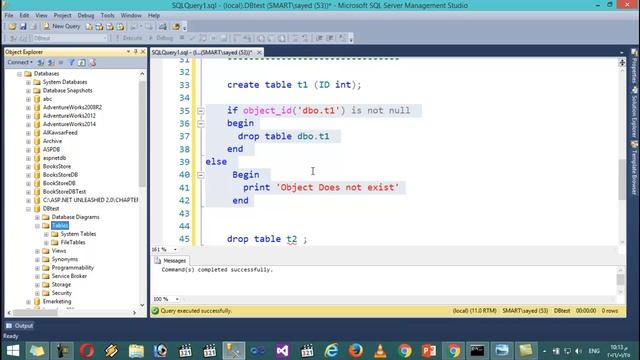
Task: Click the Execute query button
Action: pyautogui.click(x=129, y=38)
